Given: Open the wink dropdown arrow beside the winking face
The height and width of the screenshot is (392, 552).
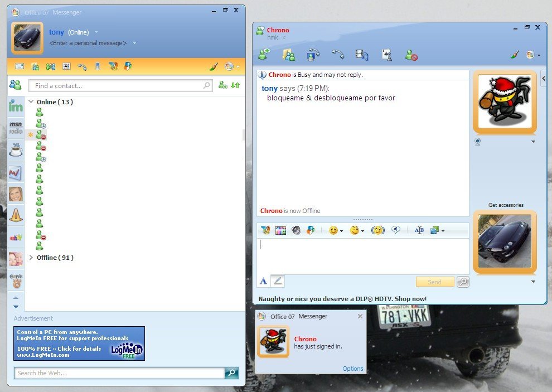Looking at the screenshot, I should (x=362, y=231).
